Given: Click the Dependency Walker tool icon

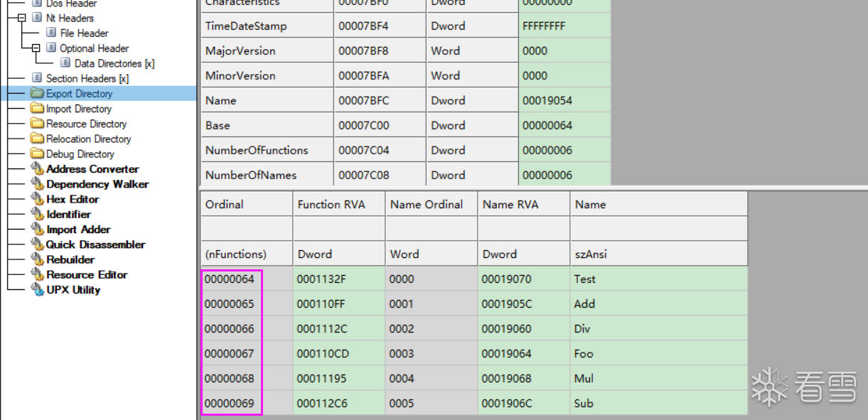Looking at the screenshot, I should [37, 184].
